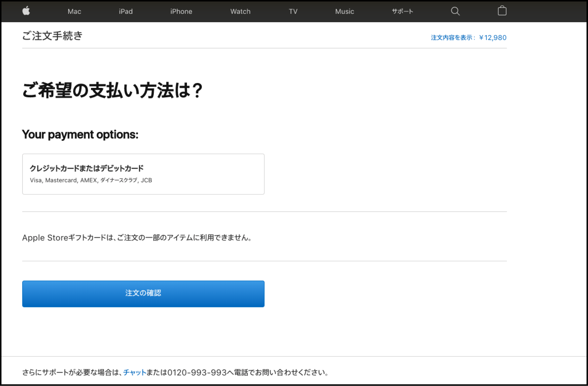Show order details link ¥12,980
The width and height of the screenshot is (588, 386).
click(x=468, y=38)
